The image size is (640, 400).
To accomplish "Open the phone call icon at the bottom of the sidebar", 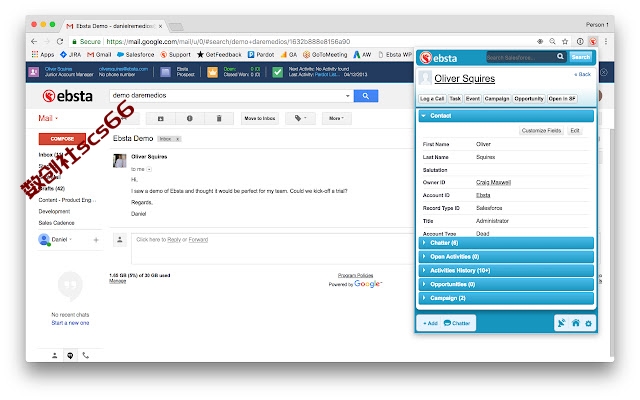I will 85,356.
